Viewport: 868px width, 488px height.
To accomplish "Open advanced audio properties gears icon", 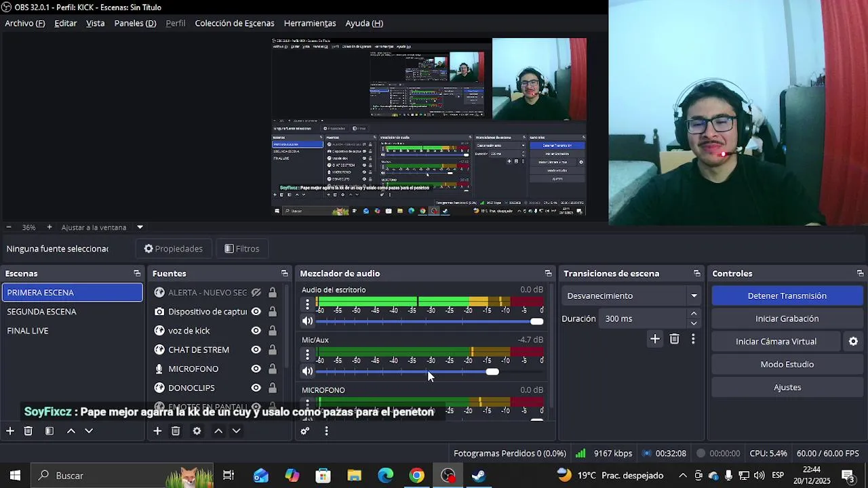I will click(305, 431).
